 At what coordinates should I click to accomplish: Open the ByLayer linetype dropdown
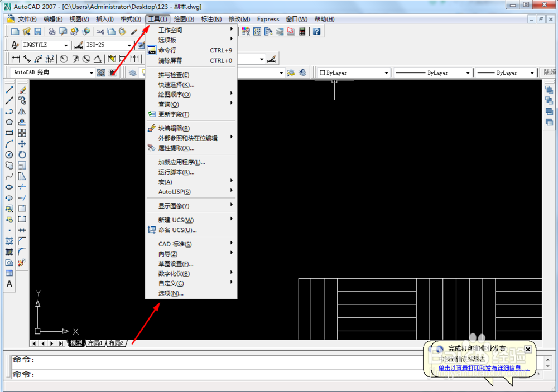click(x=468, y=72)
